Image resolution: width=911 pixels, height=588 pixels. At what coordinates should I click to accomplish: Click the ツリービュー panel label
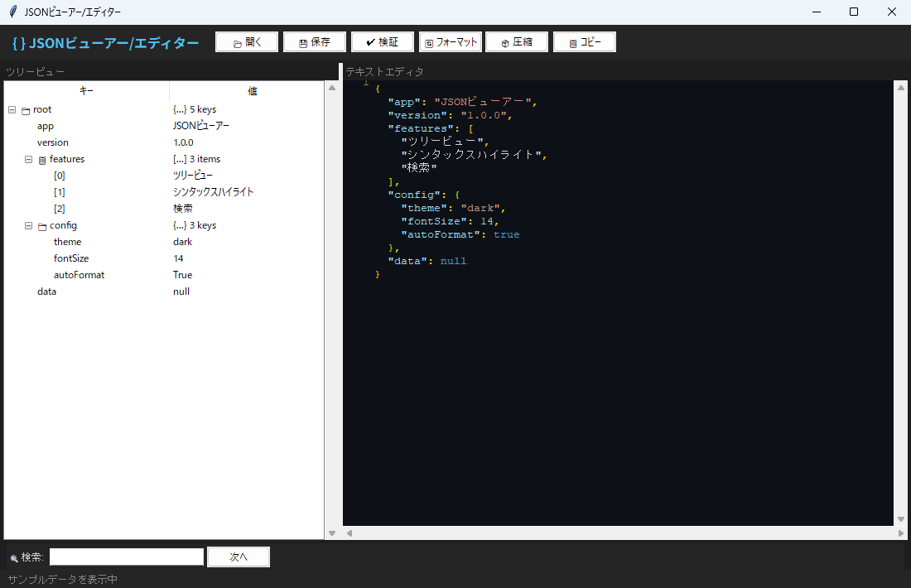(35, 72)
